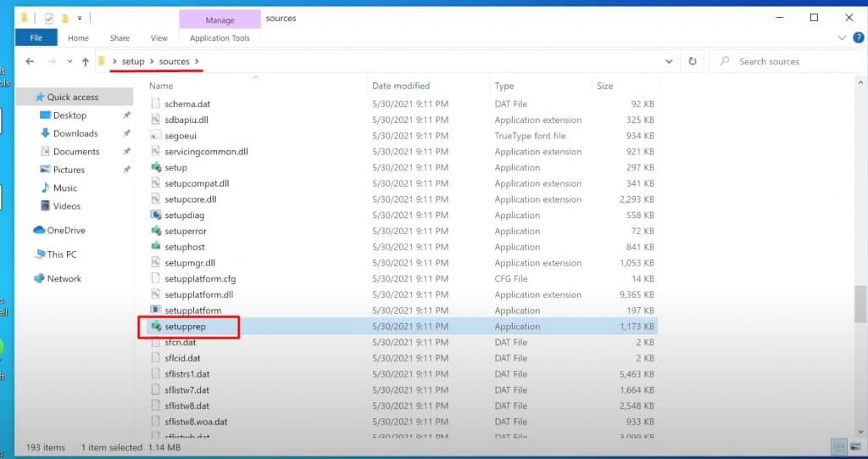Open the Recent locations dropdown arrow
Viewport: 868px width, 459px height.
click(68, 62)
